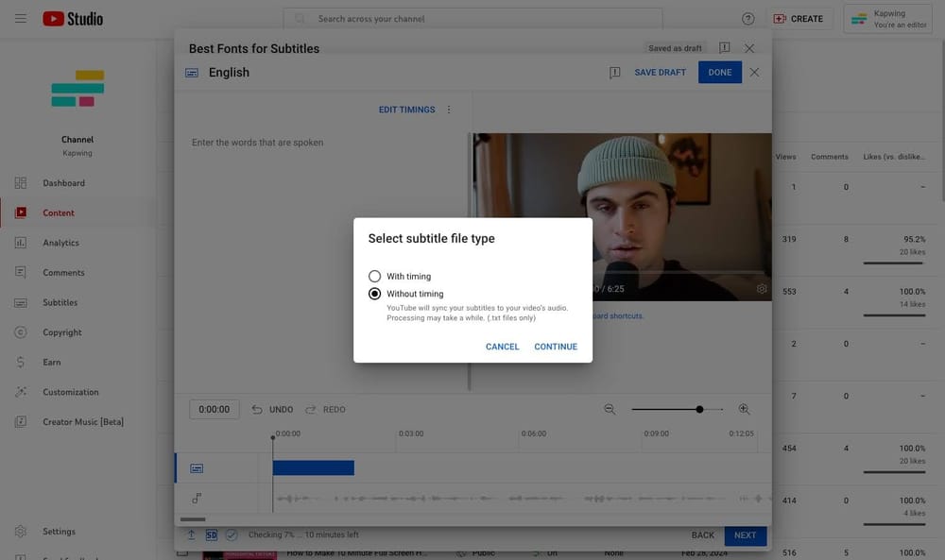945x560 pixels.
Task: Open the keyboard shortcuts link
Action: [619, 316]
